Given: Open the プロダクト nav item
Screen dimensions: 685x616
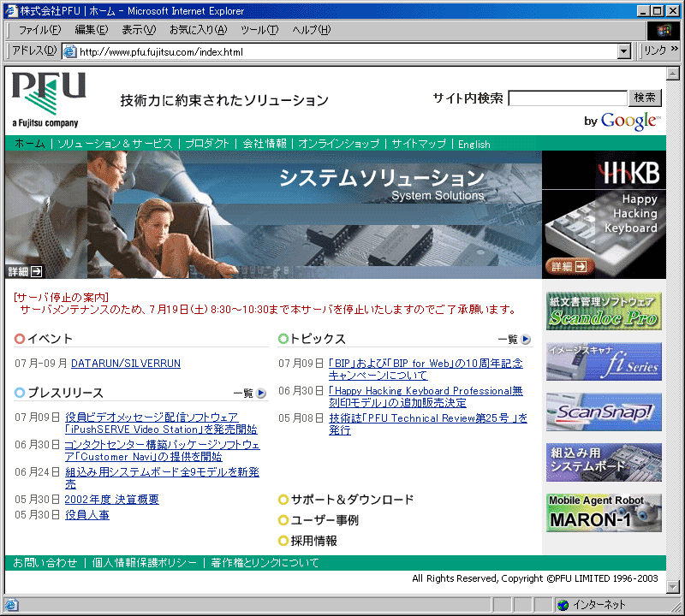Looking at the screenshot, I should pyautogui.click(x=207, y=144).
